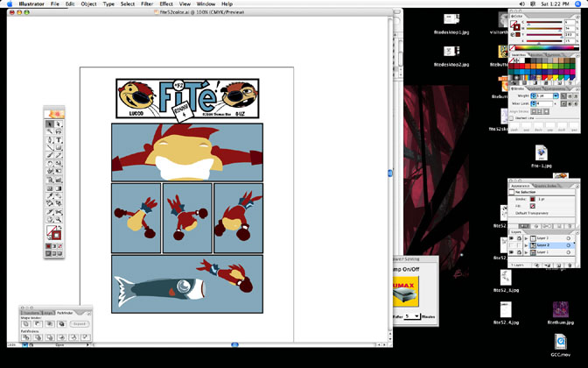Select the Zoom magnifier tool

(59, 219)
